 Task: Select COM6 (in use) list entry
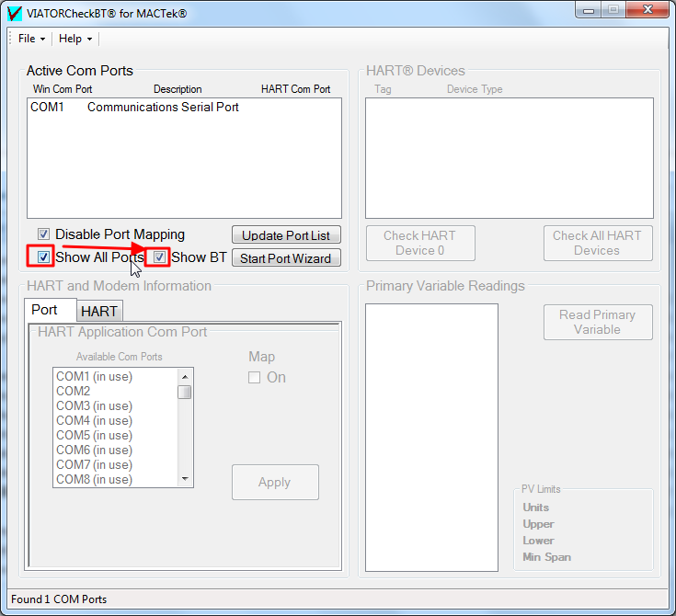point(115,450)
